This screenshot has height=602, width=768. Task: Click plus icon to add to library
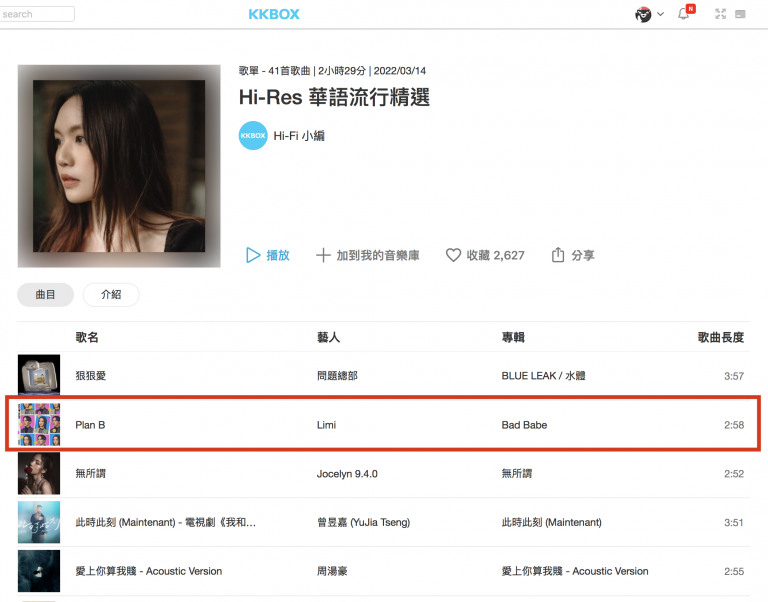click(x=323, y=255)
